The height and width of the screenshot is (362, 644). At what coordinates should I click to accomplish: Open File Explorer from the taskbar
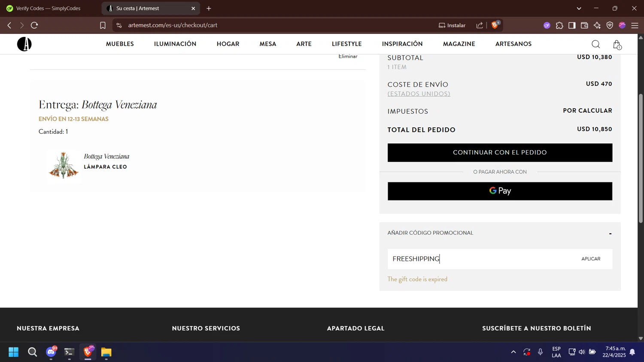click(x=106, y=352)
